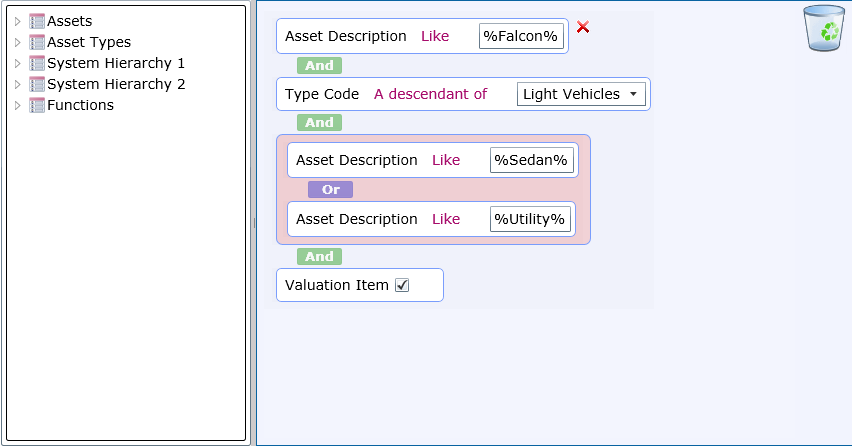Expand the Functions tree node

[17, 105]
